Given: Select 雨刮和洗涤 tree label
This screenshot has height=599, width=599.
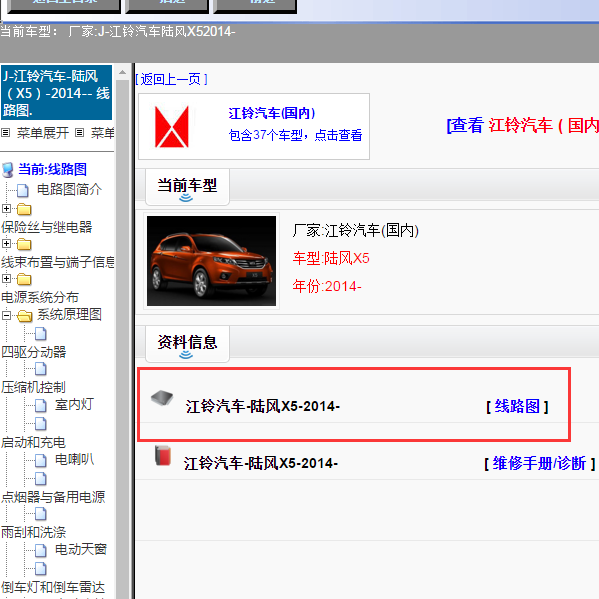Looking at the screenshot, I should [x=34, y=532].
